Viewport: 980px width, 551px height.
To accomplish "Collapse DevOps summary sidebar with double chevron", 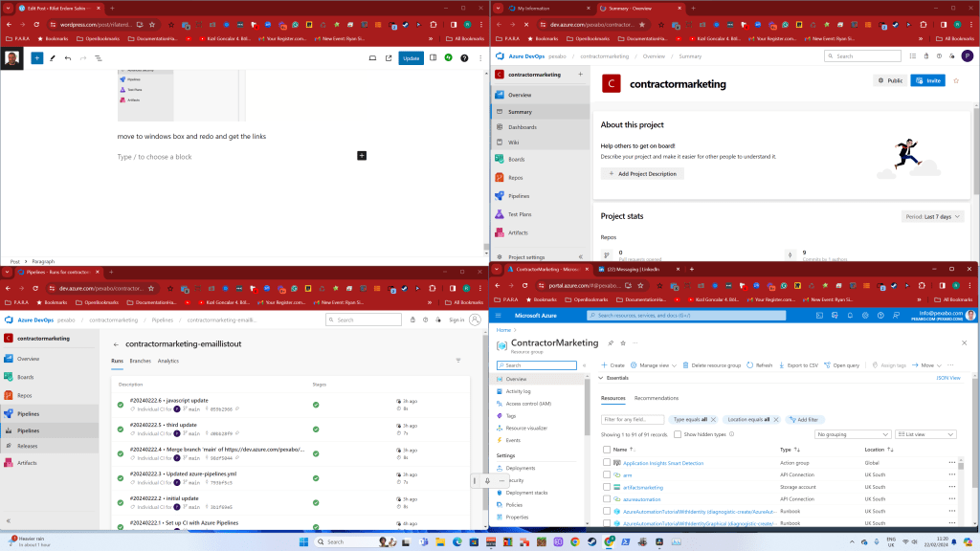I will [x=581, y=256].
